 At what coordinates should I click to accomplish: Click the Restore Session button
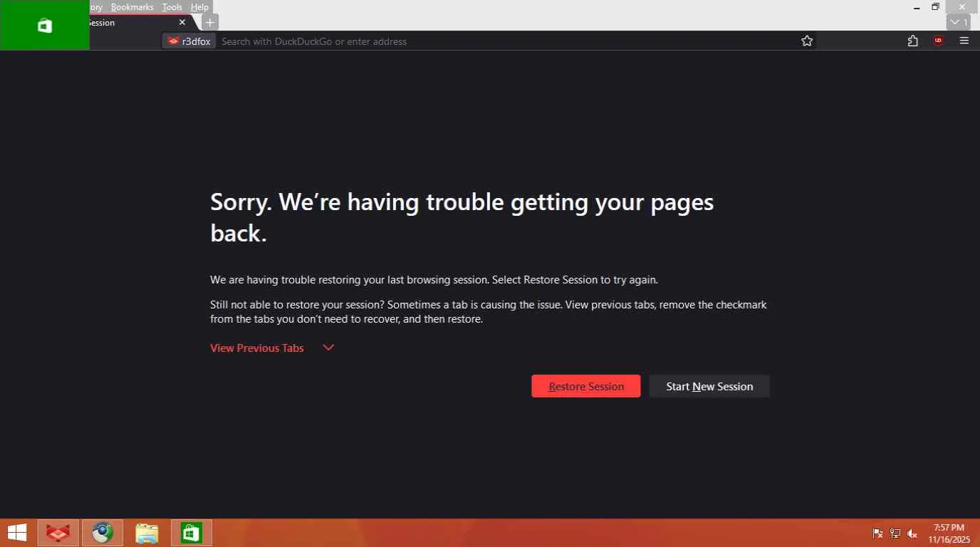pyautogui.click(x=586, y=386)
